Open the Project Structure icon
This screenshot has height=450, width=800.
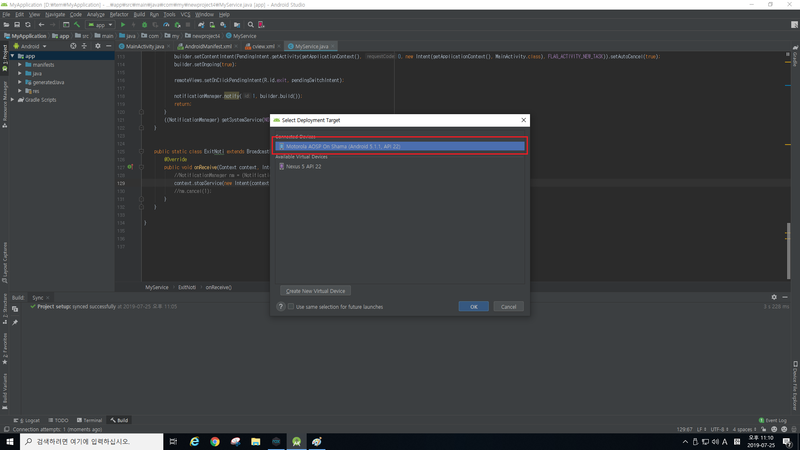(x=237, y=24)
